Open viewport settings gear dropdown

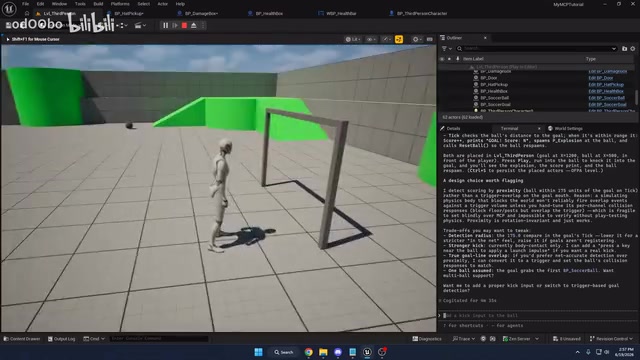pyautogui.click(x=417, y=39)
